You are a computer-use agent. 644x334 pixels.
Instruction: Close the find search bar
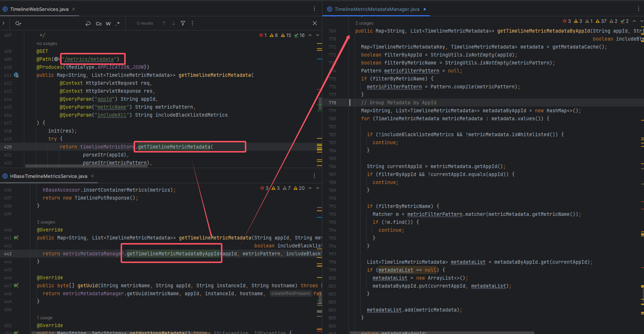pyautogui.click(x=315, y=23)
